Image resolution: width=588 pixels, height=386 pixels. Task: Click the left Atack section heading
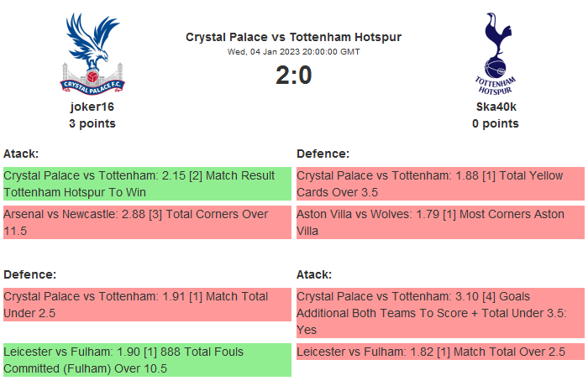22,154
